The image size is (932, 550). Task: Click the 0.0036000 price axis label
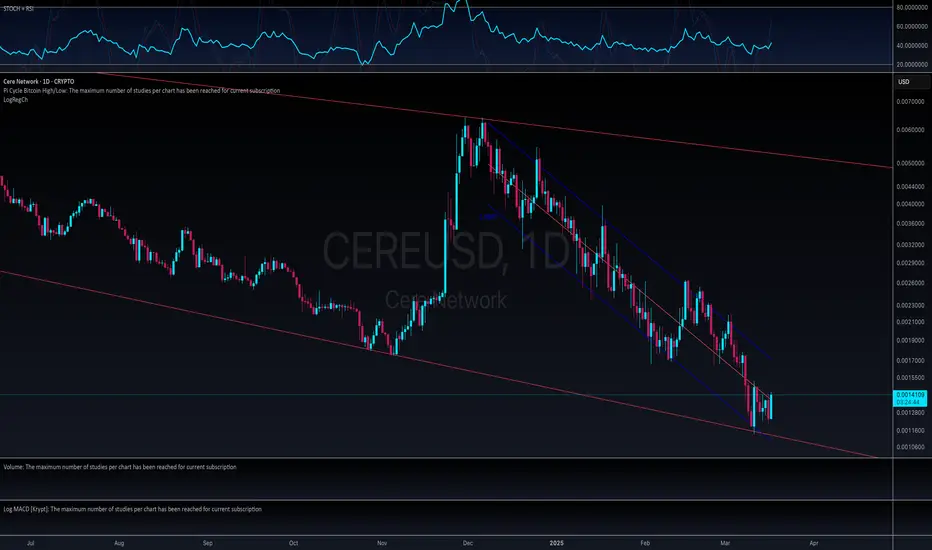point(910,224)
